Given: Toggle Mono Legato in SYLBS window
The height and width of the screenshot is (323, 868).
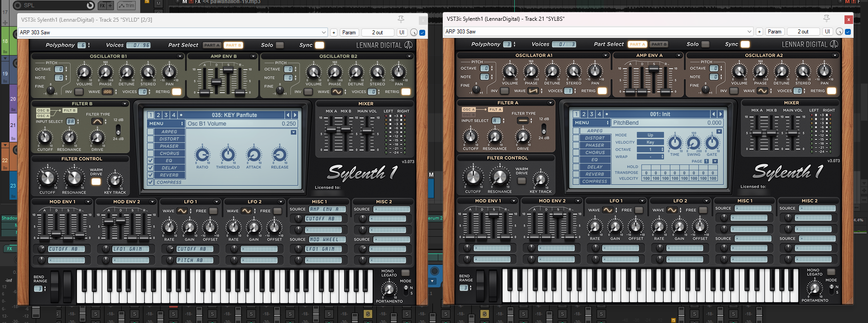Looking at the screenshot, I should (x=831, y=272).
